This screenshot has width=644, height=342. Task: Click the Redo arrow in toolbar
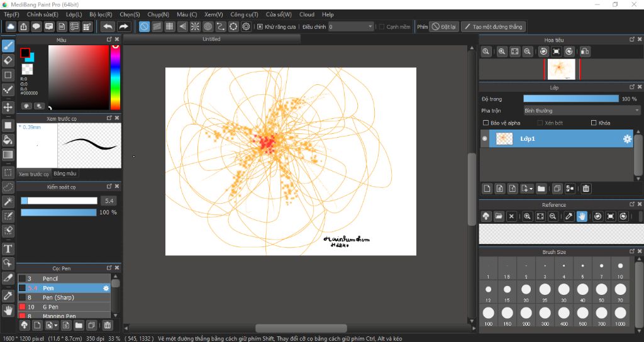click(123, 26)
